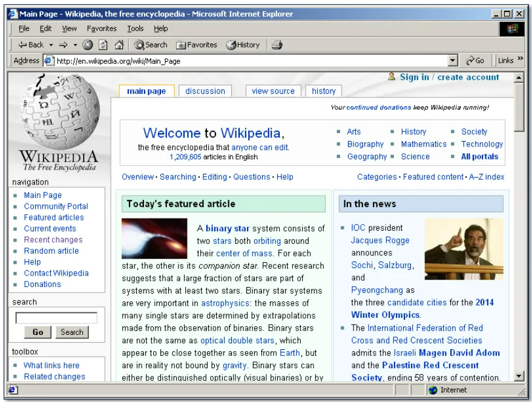Follow the Random article link
This screenshot has width=532, height=402.
pyautogui.click(x=51, y=251)
